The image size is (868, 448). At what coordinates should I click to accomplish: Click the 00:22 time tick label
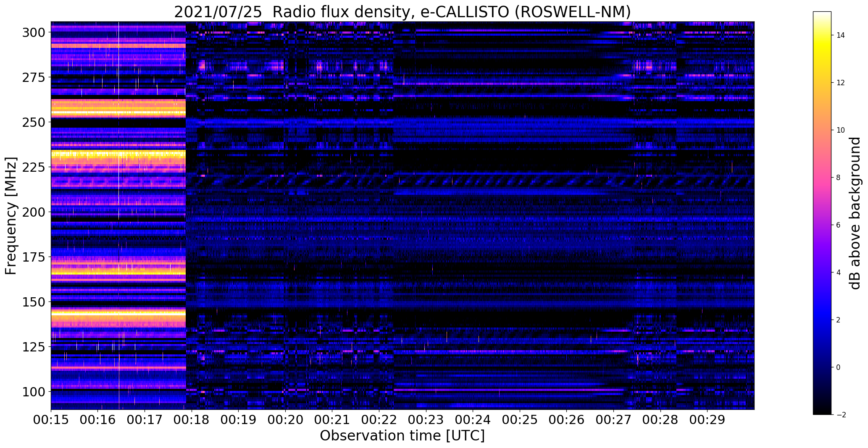(379, 419)
